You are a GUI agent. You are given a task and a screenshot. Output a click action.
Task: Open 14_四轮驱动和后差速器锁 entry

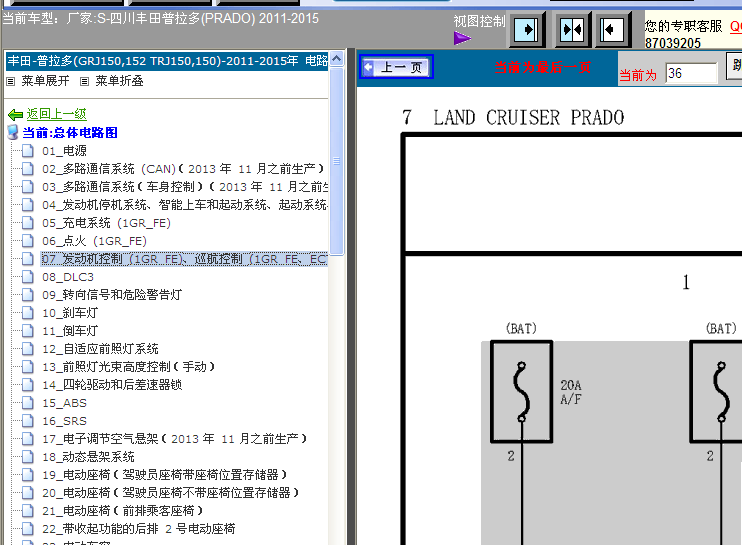[112, 385]
